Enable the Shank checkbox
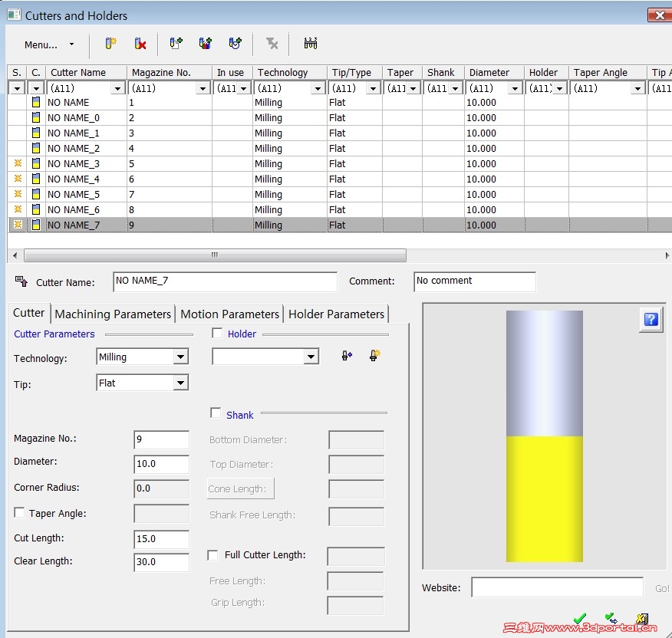Screen dimensions: 672x638 216,413
